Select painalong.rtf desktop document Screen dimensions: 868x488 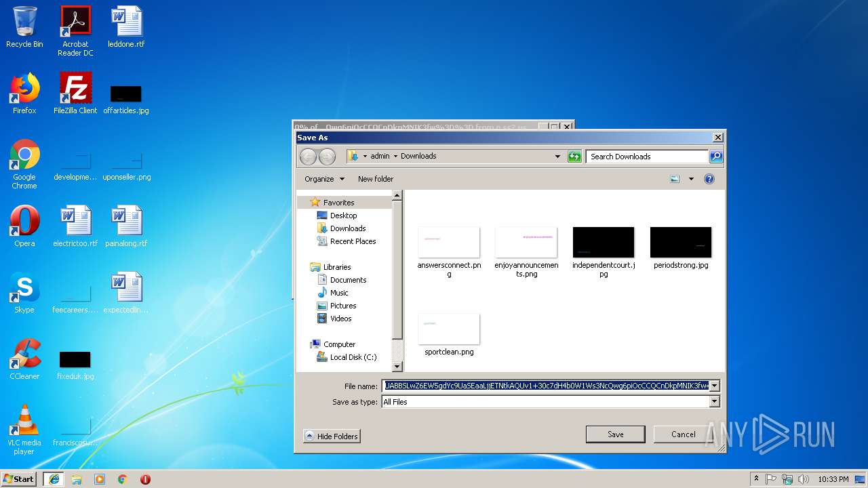pyautogui.click(x=126, y=226)
